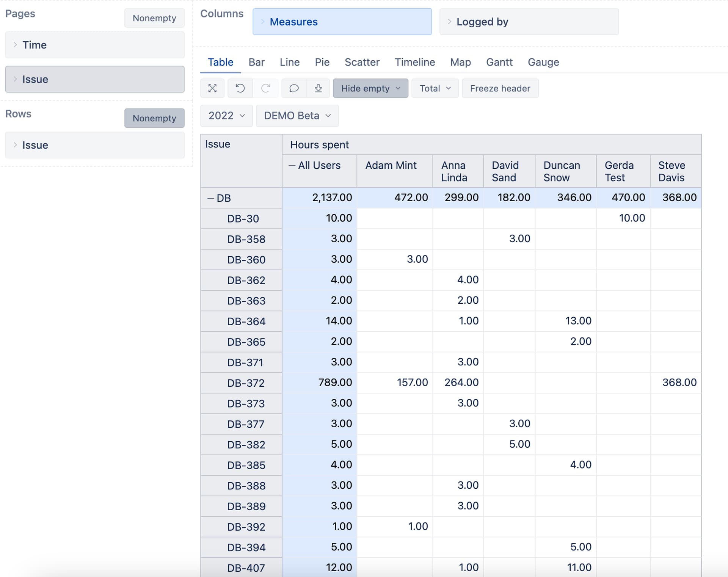The height and width of the screenshot is (577, 728).
Task: Toggle Nonempty for Pages
Action: click(154, 18)
